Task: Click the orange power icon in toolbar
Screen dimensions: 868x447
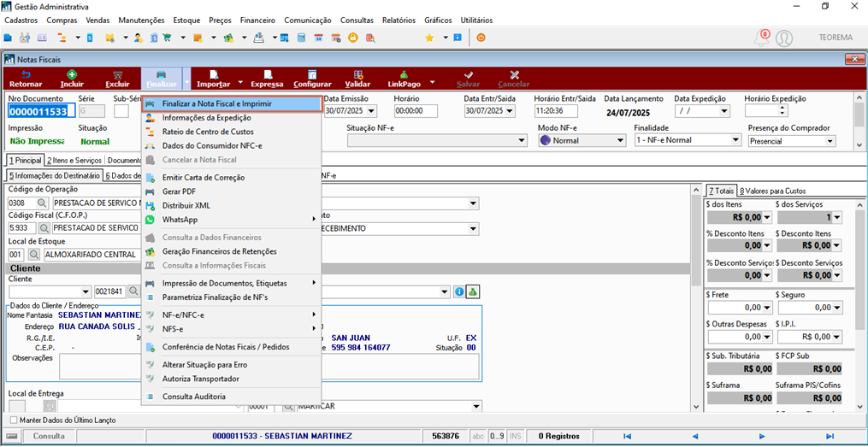Action: (x=481, y=38)
